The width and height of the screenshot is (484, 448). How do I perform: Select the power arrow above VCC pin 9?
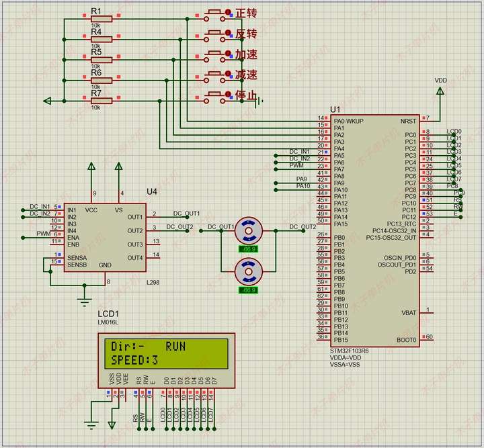coord(91,167)
